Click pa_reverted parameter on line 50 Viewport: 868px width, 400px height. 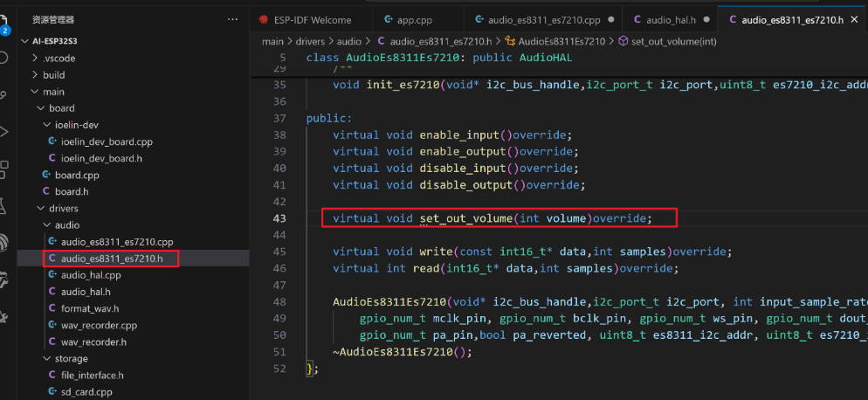(x=549, y=335)
